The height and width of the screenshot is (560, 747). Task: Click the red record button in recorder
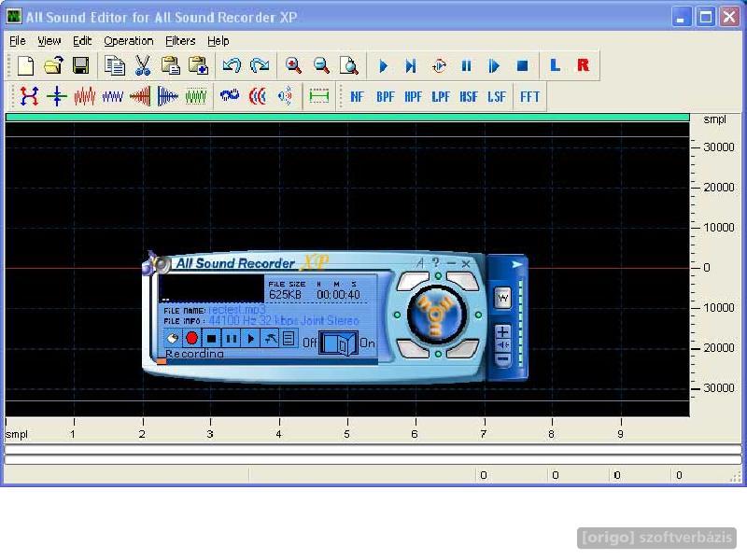click(191, 338)
